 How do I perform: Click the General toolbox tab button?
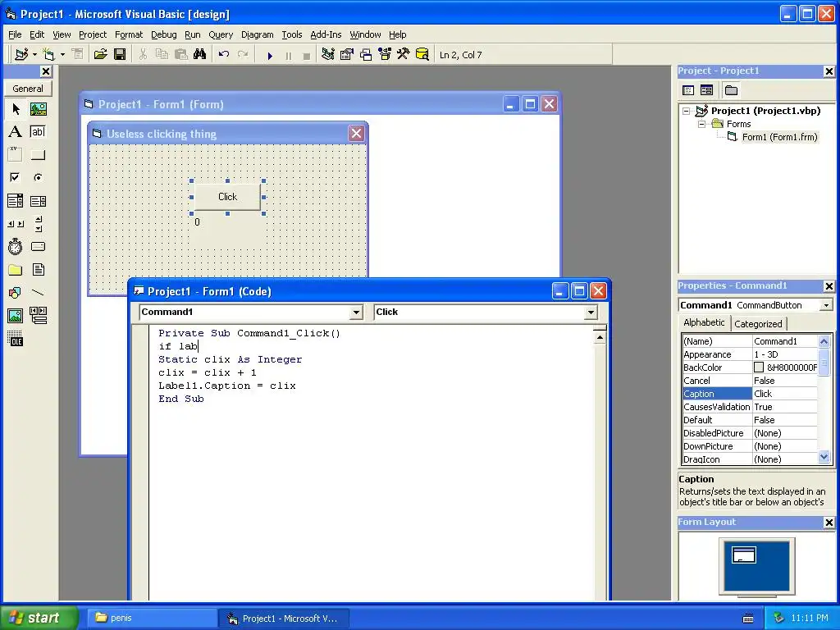pos(28,89)
